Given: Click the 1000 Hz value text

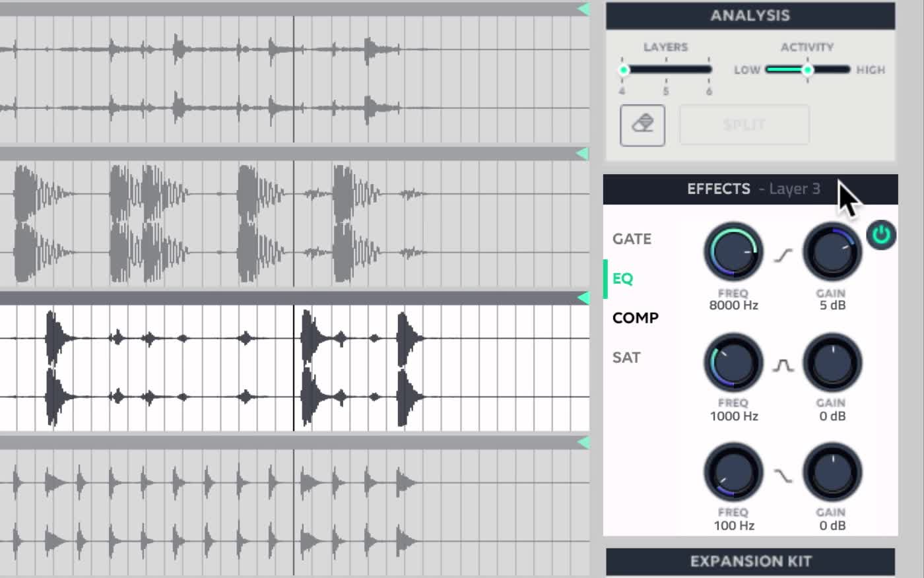Looking at the screenshot, I should click(x=733, y=416).
